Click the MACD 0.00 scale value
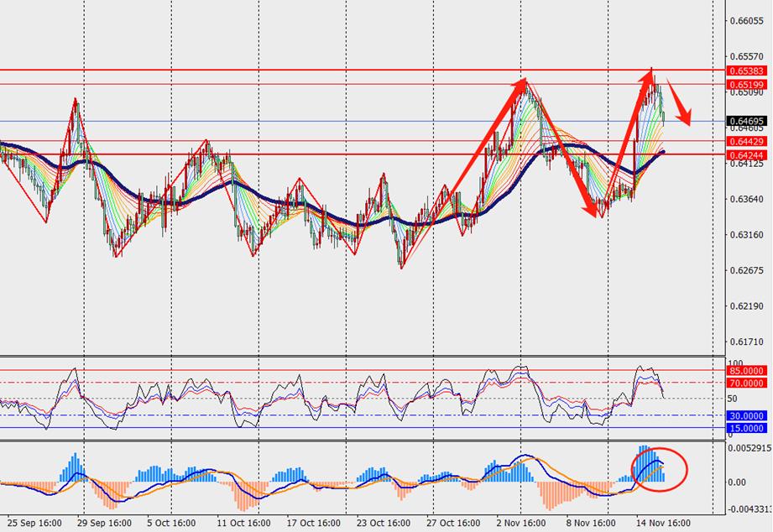Viewport: 773px width, 532px height. [737, 482]
